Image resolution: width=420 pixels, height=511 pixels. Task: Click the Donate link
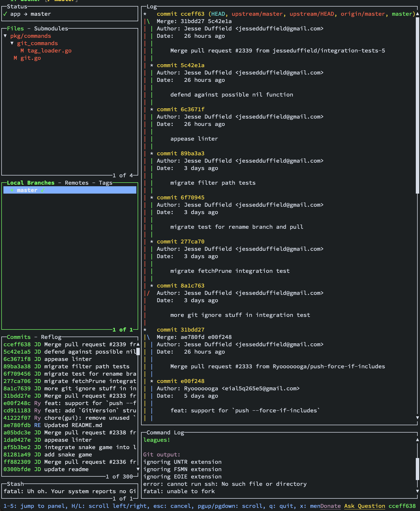point(330,506)
